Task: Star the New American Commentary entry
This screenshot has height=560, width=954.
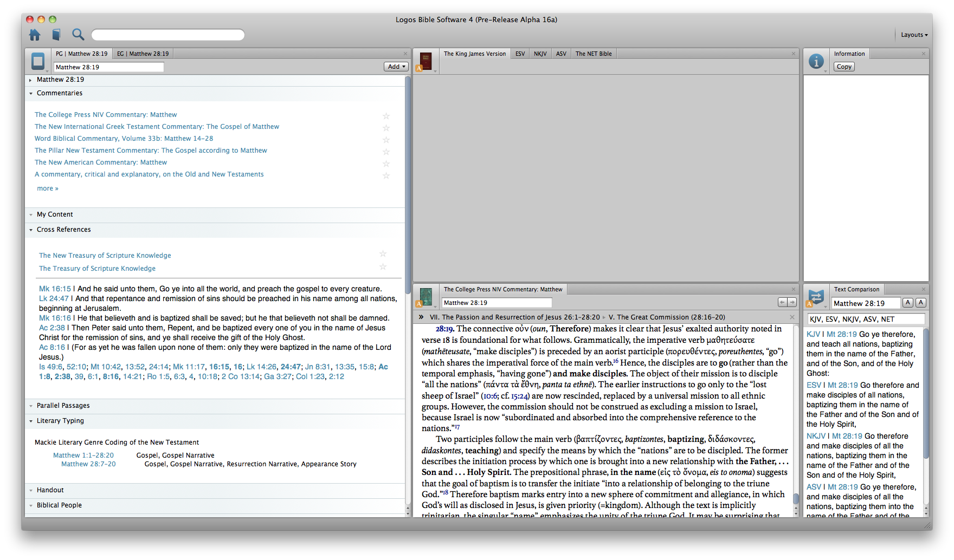Action: pyautogui.click(x=386, y=163)
